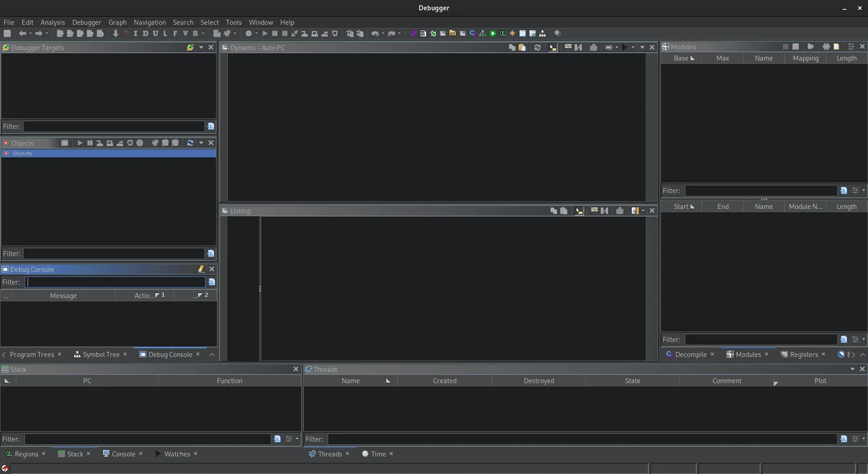The width and height of the screenshot is (868, 474).
Task: Click the Forward navigation arrow in toolbar
Action: tap(39, 33)
